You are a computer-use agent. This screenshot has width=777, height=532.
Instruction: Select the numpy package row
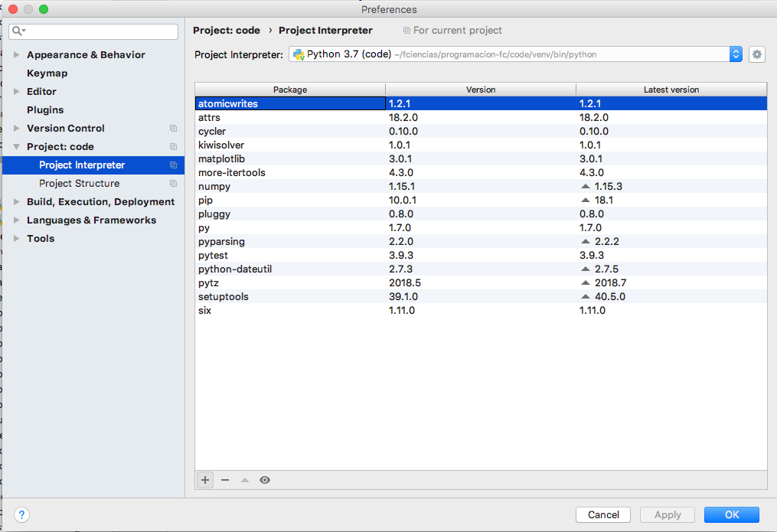coord(481,186)
